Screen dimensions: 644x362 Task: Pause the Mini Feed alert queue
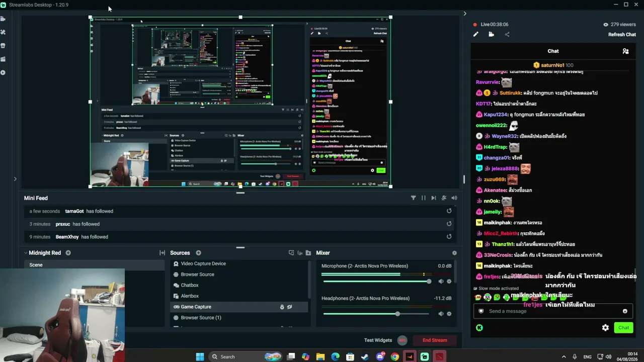[424, 198]
